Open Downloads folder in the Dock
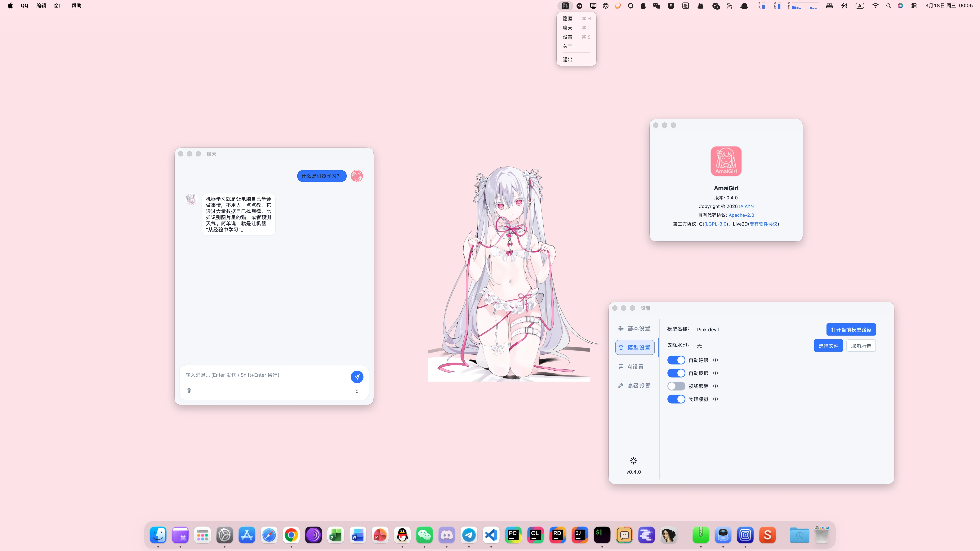The image size is (980, 551). (799, 535)
